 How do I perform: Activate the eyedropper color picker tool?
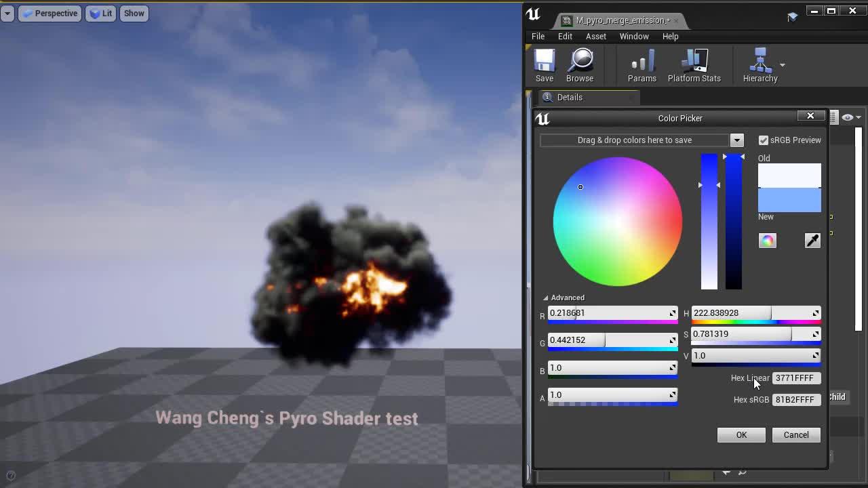[x=812, y=240]
